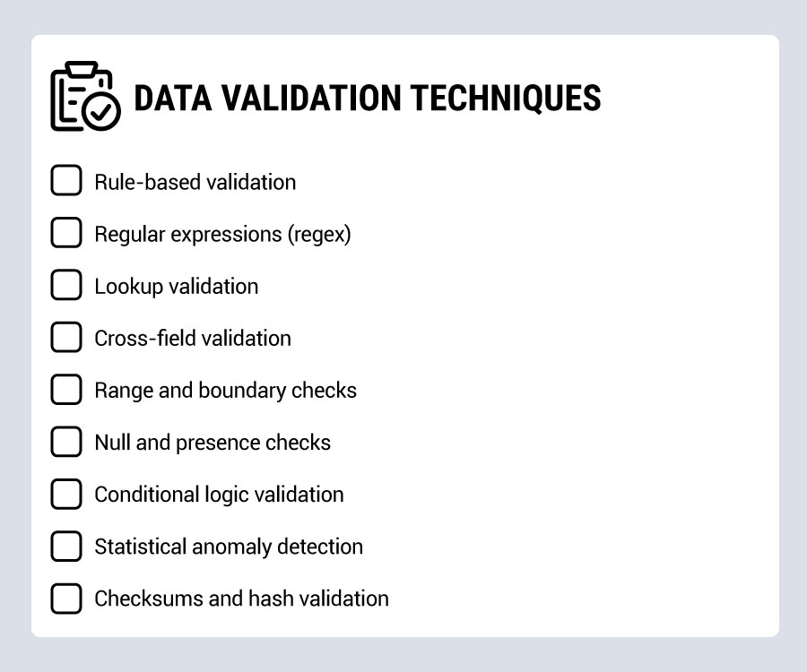This screenshot has width=807, height=672.
Task: Tick the Regular expressions (regex) checkbox
Action: [x=66, y=232]
